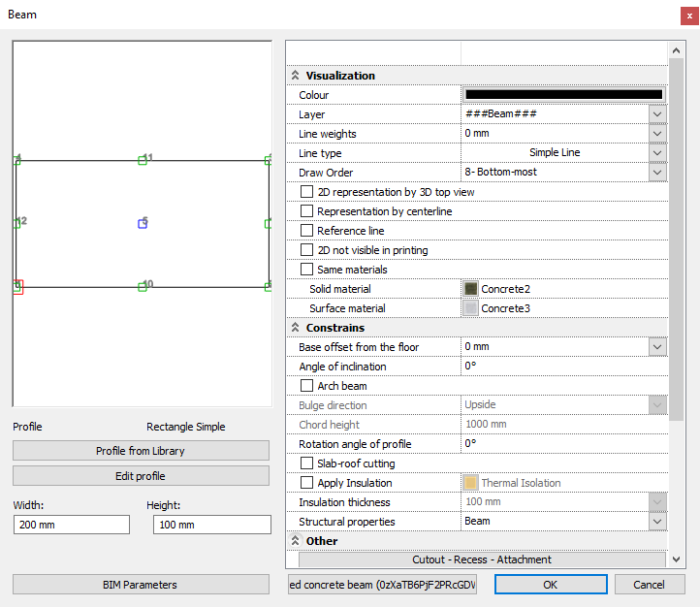Click the Cancel button
The width and height of the screenshot is (700, 607).
[x=650, y=585]
